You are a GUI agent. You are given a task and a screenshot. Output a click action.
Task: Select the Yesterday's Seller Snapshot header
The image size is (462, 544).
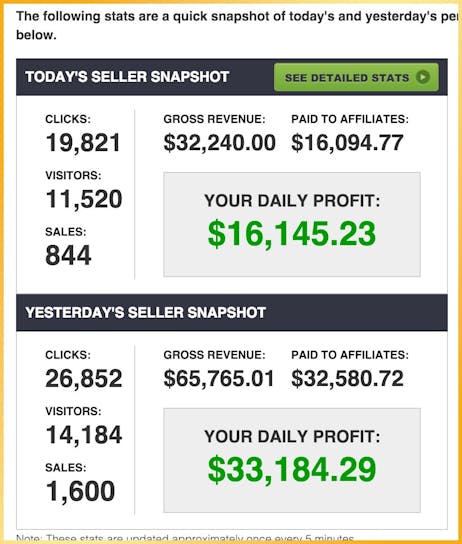point(146,312)
